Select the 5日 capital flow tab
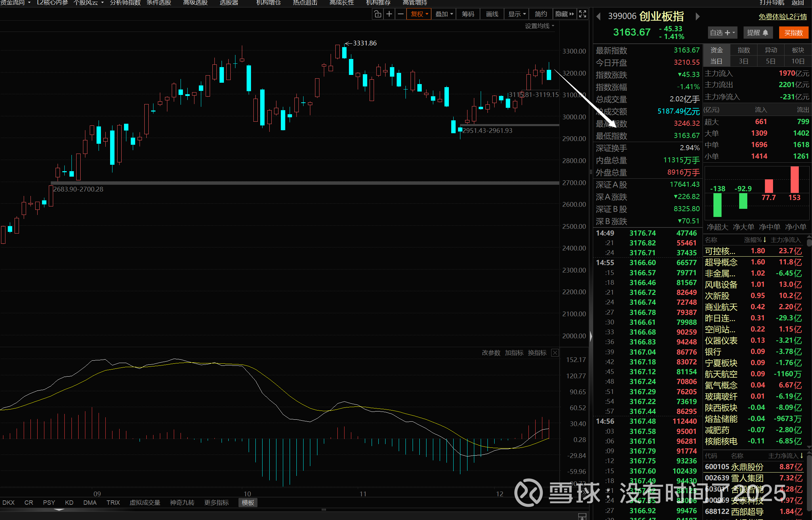 click(771, 61)
